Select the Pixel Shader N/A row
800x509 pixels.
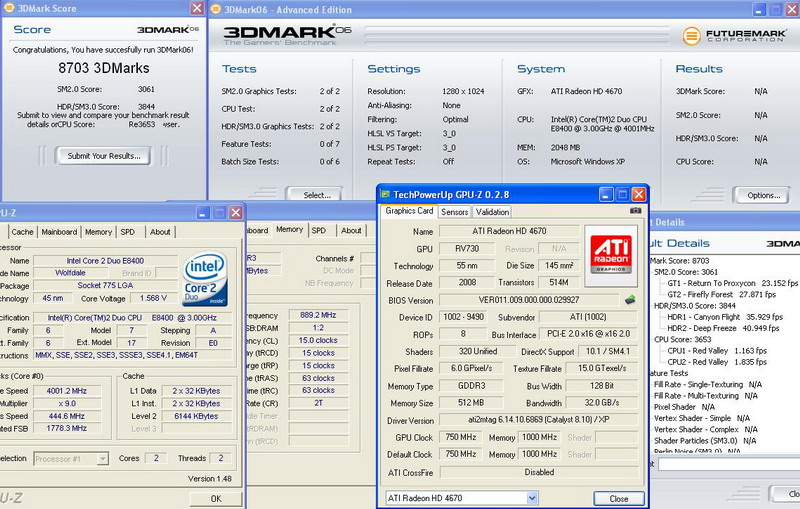tap(684, 406)
